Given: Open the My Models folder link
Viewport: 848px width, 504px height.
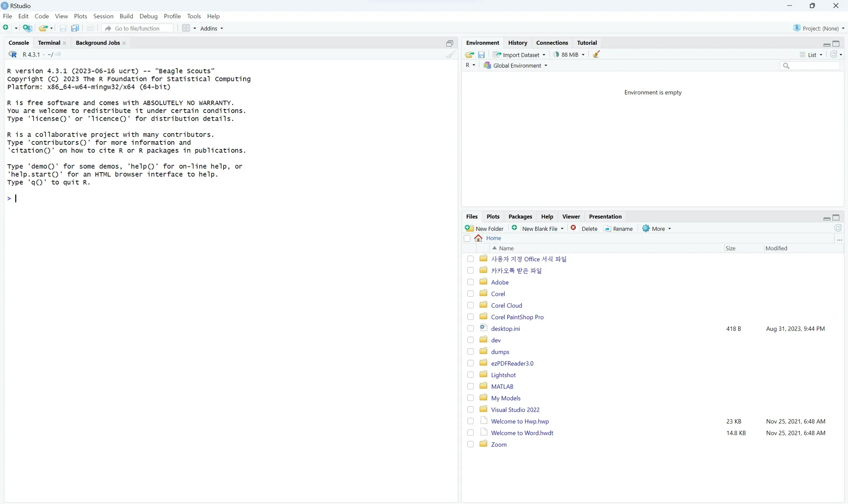Looking at the screenshot, I should coord(506,398).
